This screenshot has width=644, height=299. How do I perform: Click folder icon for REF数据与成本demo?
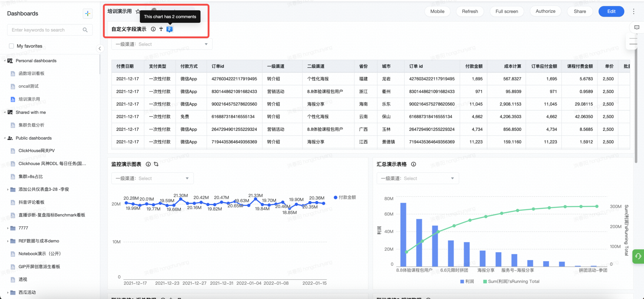pos(13,241)
